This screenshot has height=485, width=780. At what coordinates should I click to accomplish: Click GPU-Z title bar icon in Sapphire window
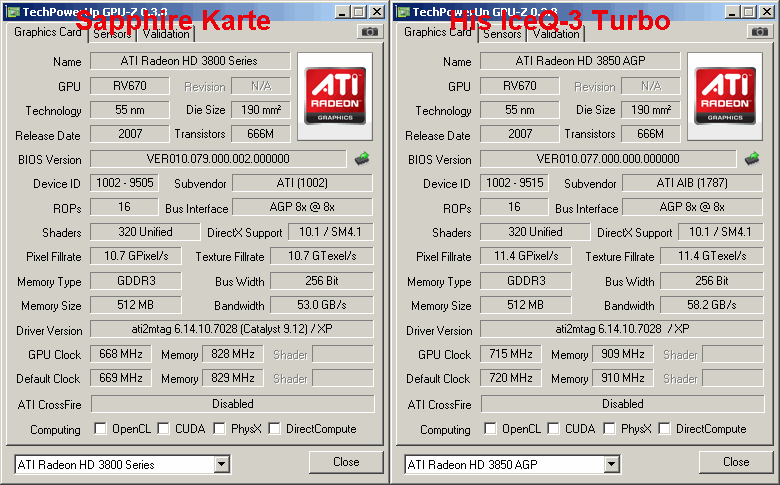point(13,11)
